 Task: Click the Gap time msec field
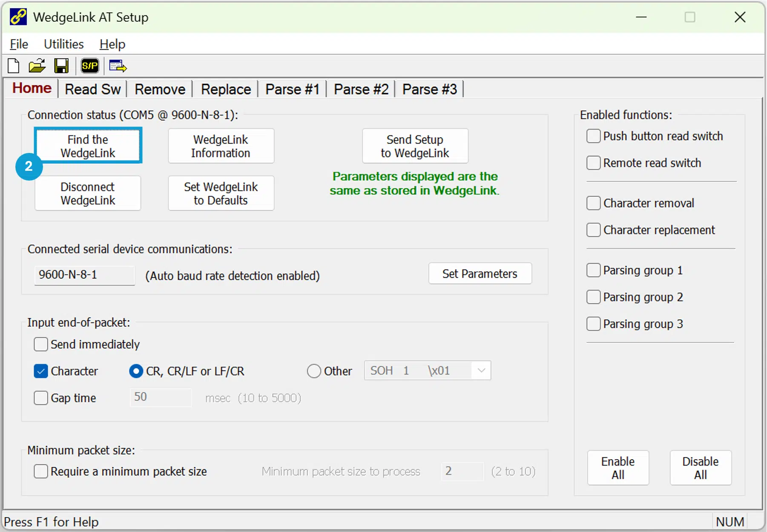(161, 397)
